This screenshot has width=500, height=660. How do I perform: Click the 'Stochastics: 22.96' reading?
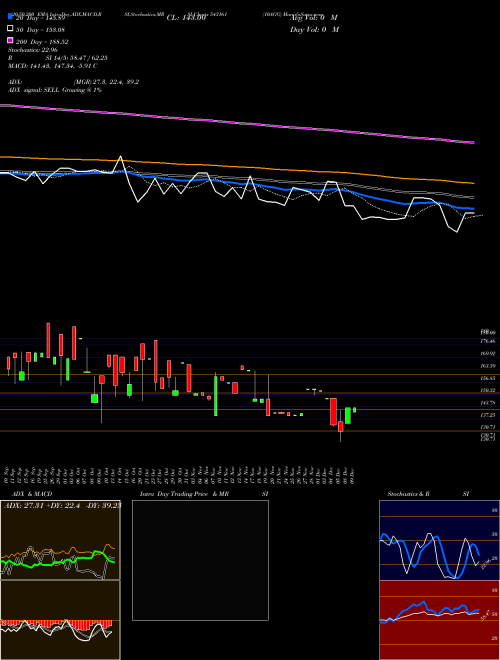tap(32, 50)
